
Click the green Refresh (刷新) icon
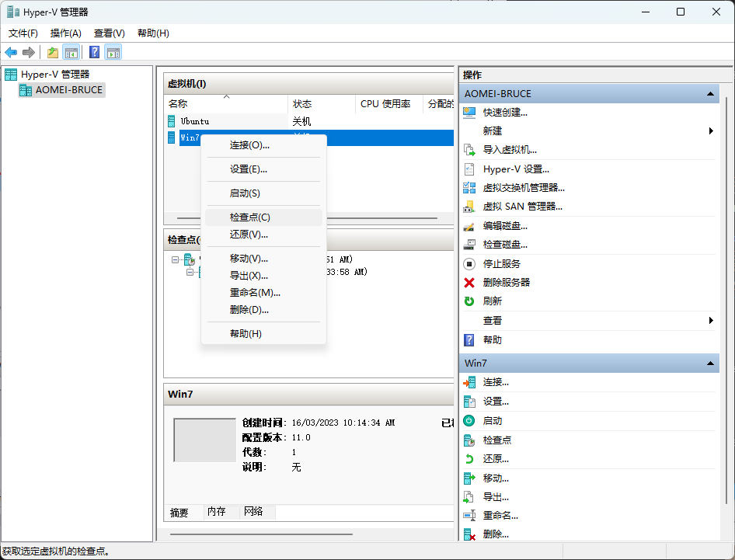click(469, 301)
